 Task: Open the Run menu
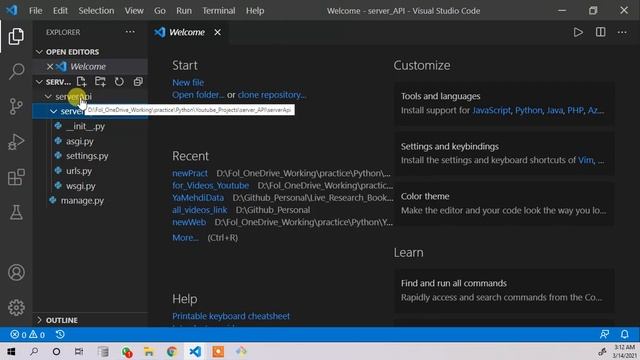pyautogui.click(x=184, y=11)
